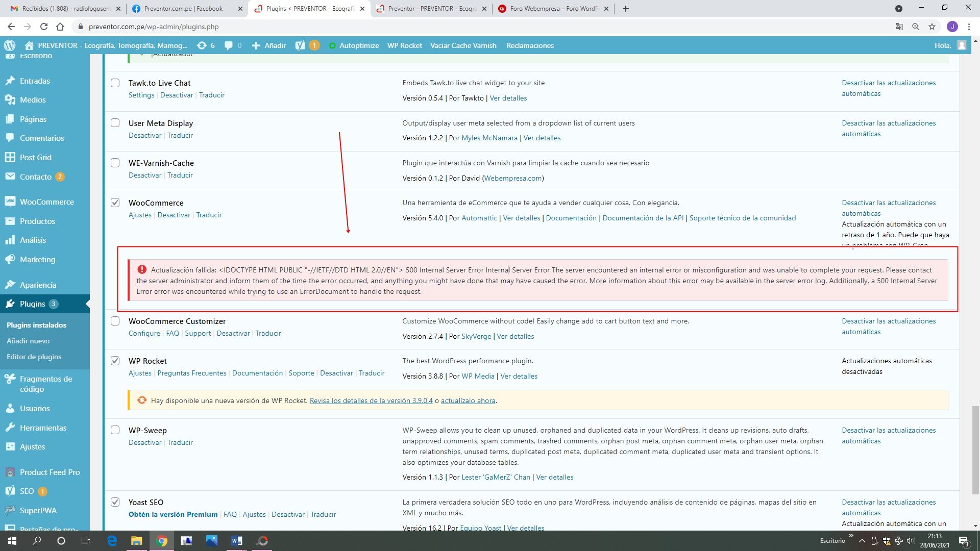Uncheck the Yoast SEO checkbox
The width and height of the screenshot is (980, 551).
click(115, 502)
